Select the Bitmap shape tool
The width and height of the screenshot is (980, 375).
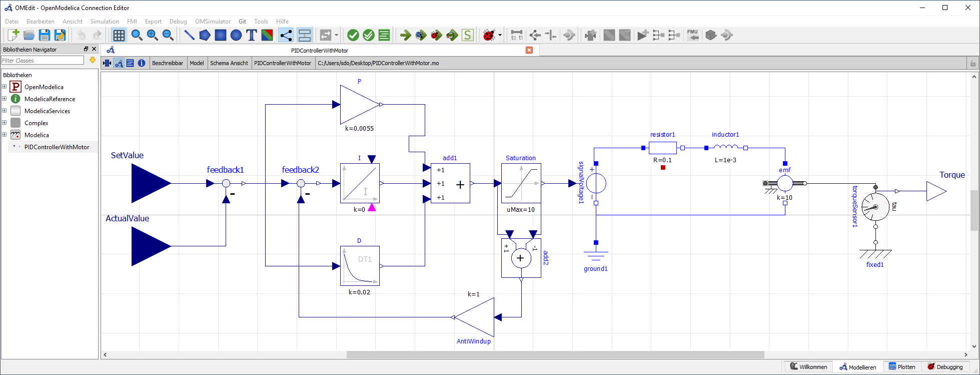[x=267, y=35]
